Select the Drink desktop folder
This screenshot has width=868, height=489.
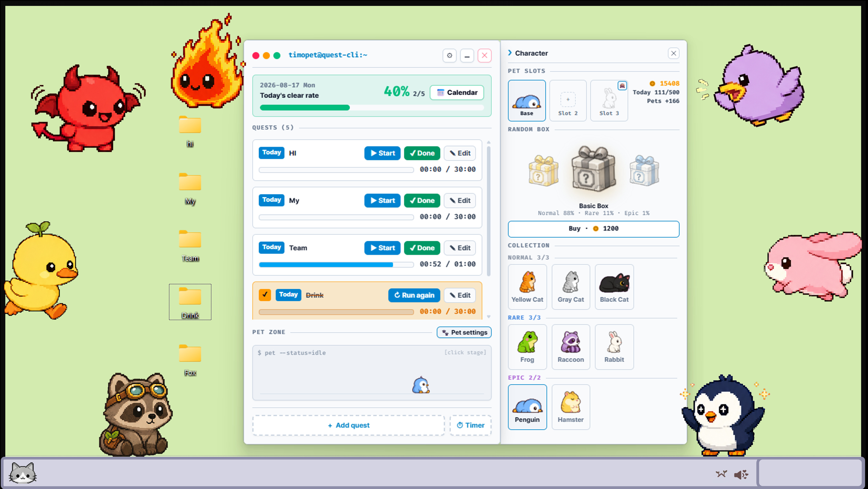tap(190, 302)
